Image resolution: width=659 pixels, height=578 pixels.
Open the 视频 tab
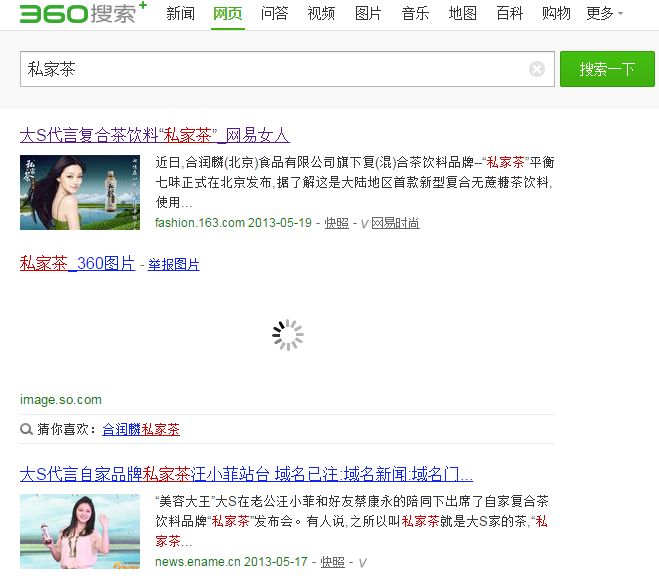pos(321,13)
